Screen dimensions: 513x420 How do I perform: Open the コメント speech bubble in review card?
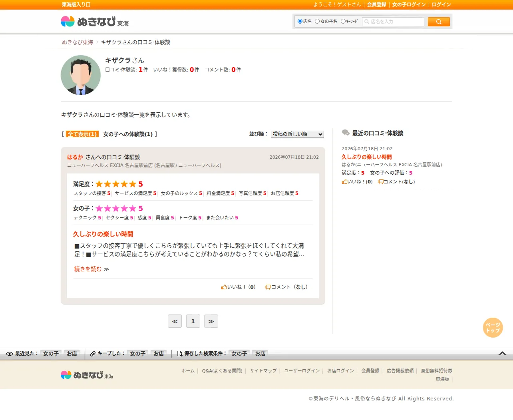268,287
